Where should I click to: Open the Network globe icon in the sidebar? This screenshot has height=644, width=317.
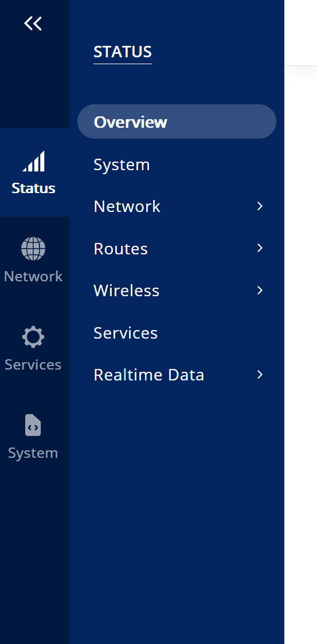(33, 249)
